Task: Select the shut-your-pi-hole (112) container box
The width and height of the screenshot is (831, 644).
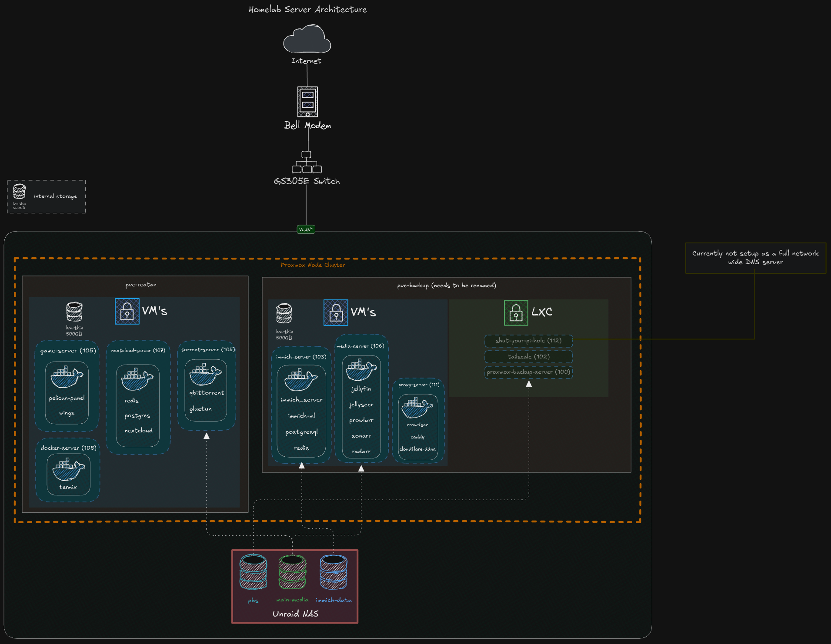Action: click(528, 341)
